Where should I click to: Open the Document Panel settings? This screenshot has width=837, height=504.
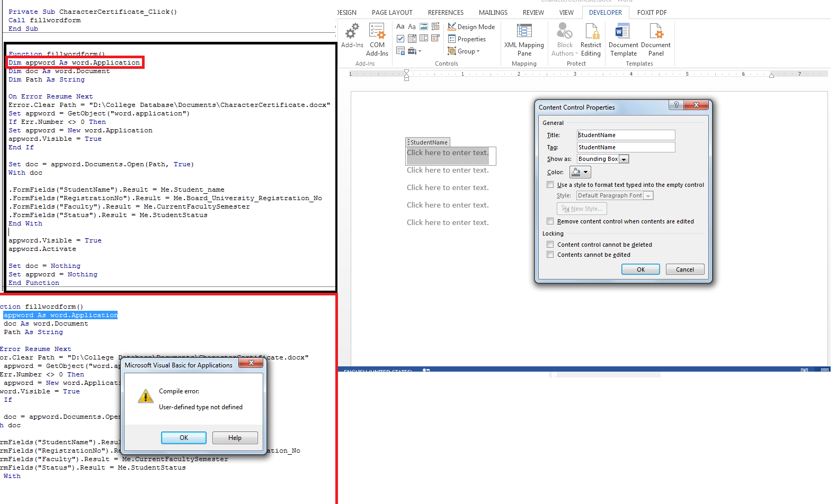656,40
